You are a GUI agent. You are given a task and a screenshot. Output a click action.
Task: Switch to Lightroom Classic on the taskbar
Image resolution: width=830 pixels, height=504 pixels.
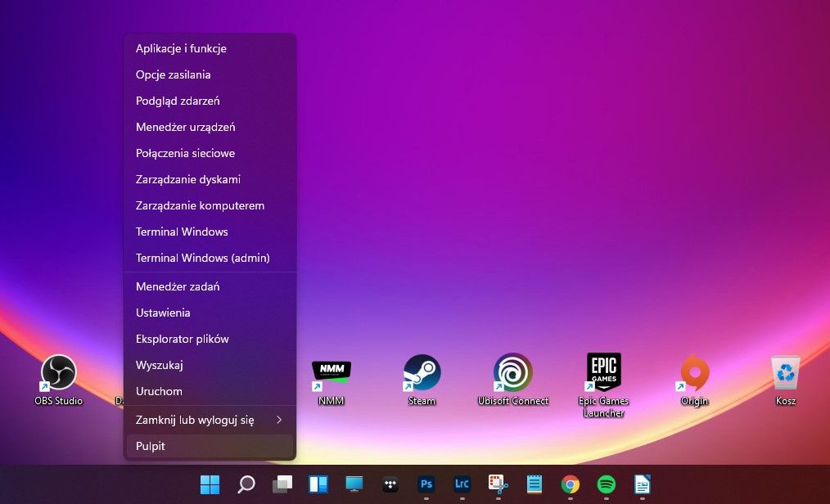pyautogui.click(x=462, y=484)
